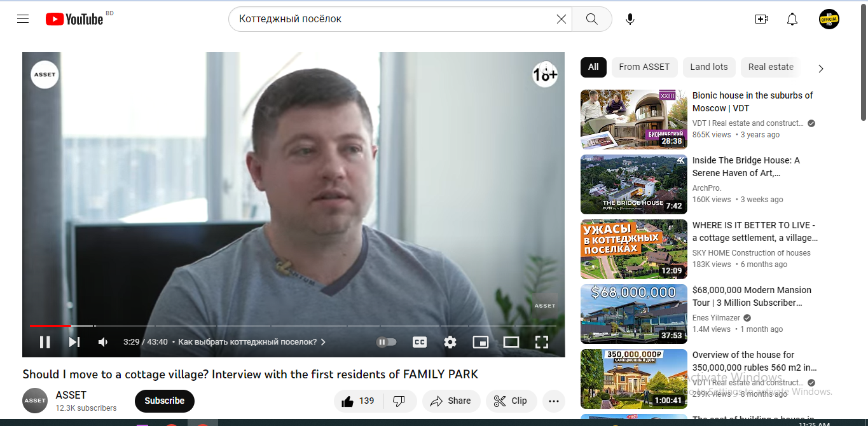Open the notifications bell
Screen dimensions: 868x426
point(792,19)
